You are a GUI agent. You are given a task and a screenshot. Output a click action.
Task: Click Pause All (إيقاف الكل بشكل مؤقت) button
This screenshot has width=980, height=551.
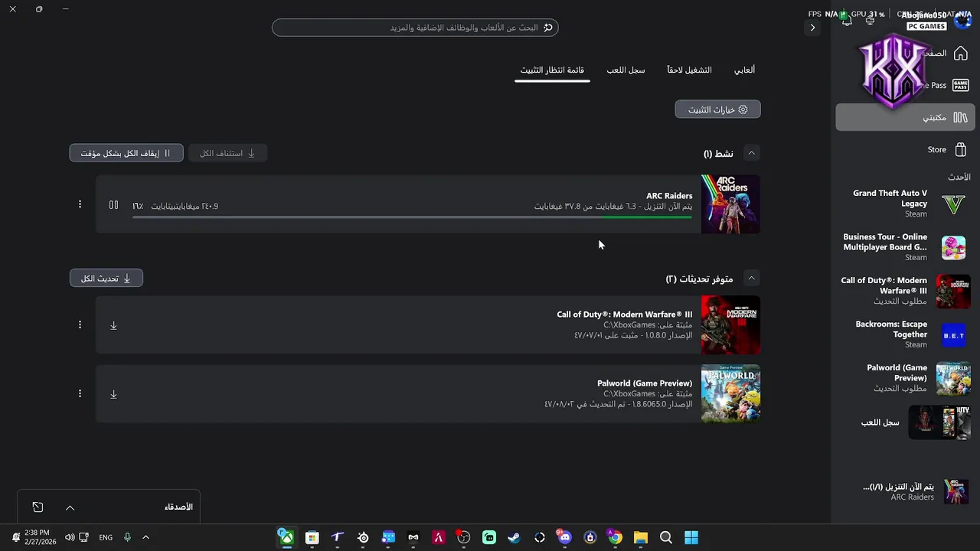click(x=126, y=153)
